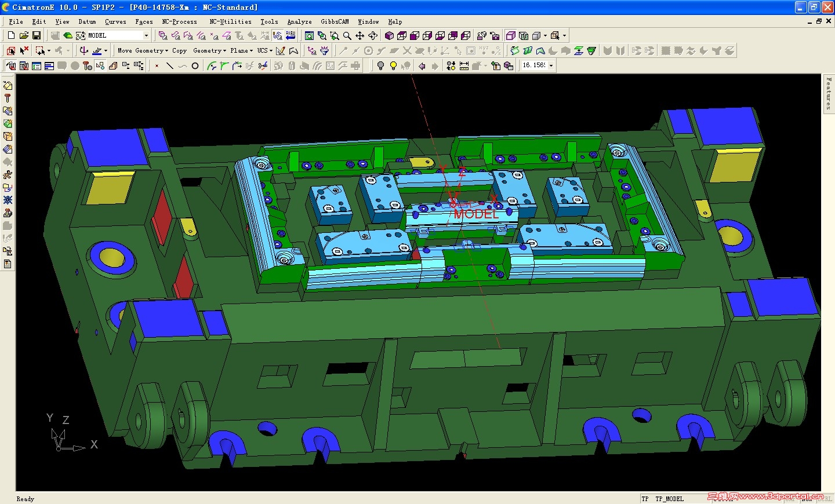This screenshot has height=504, width=835.
Task: Select the magnifier Zoom tool
Action: pos(347,35)
